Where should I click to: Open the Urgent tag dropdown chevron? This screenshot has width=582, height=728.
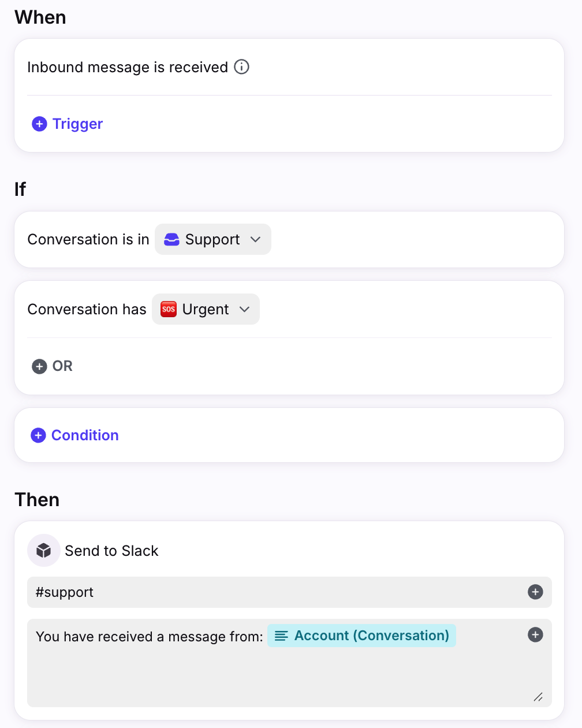pyautogui.click(x=244, y=310)
